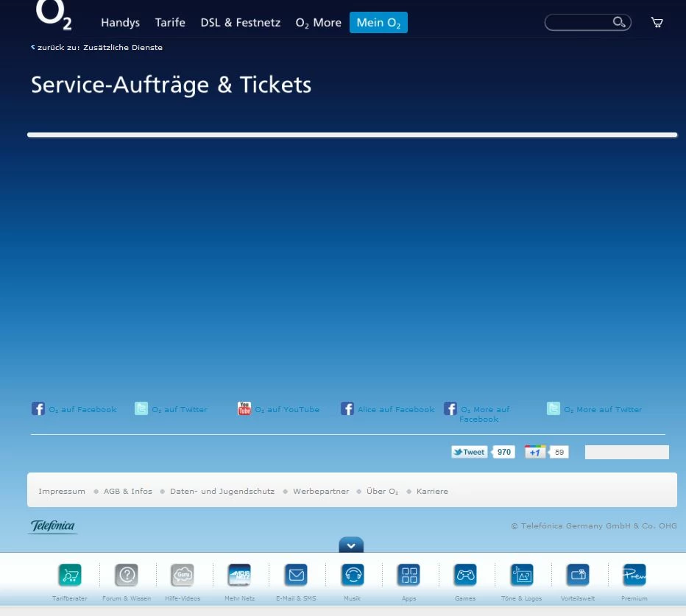Open the Forum & Wissen icon
This screenshot has width=686, height=616.
click(x=127, y=575)
